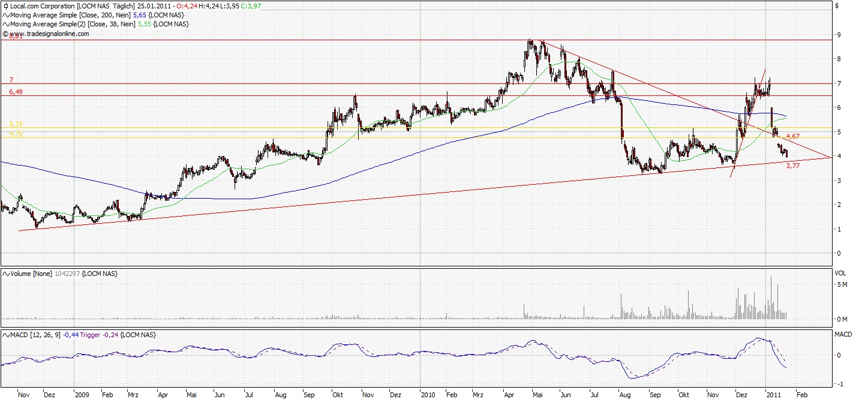Click the 6,49 resistance level label
Viewport: 868px width, 399px height.
16,92
